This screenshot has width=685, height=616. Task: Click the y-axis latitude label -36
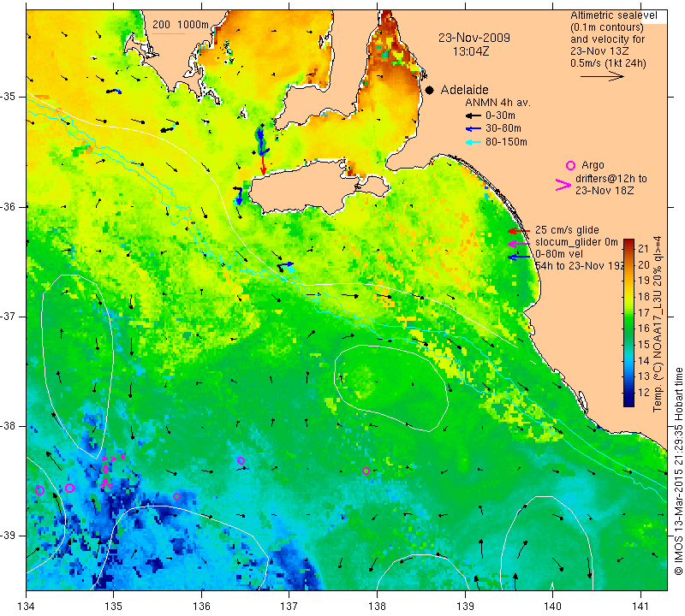9,206
